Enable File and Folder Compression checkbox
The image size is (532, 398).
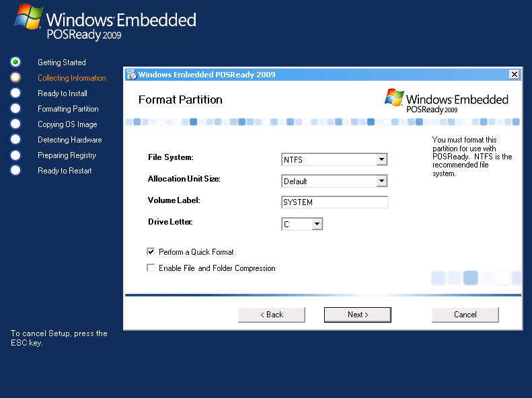click(151, 268)
